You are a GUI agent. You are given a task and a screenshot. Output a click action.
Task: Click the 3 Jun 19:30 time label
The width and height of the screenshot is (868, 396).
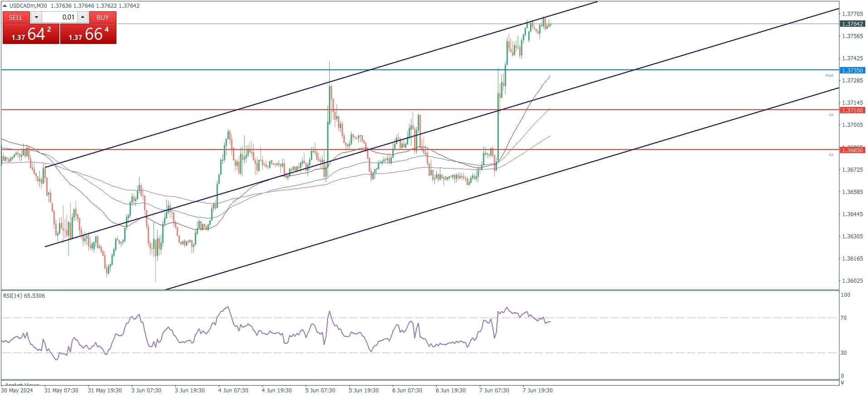(x=190, y=391)
